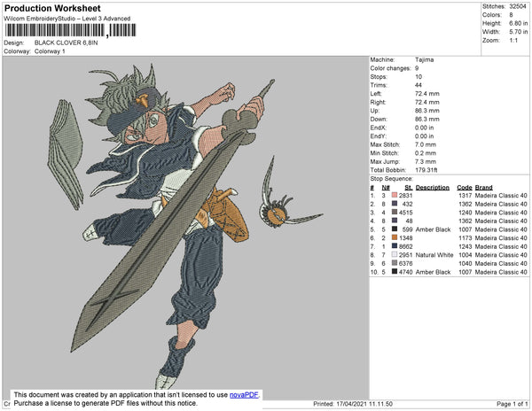532x411 pixels.
Task: Pick the swatch beside 4515 stitches
Action: pyautogui.click(x=395, y=212)
